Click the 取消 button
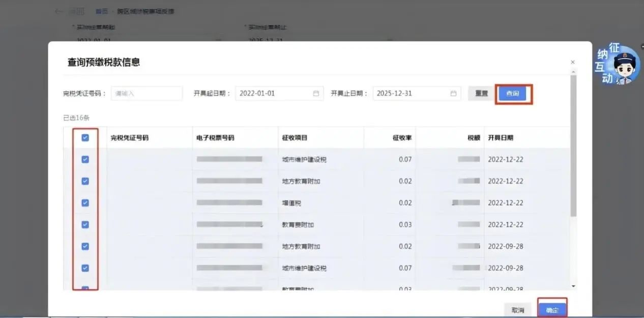The width and height of the screenshot is (644, 318). [x=518, y=310]
